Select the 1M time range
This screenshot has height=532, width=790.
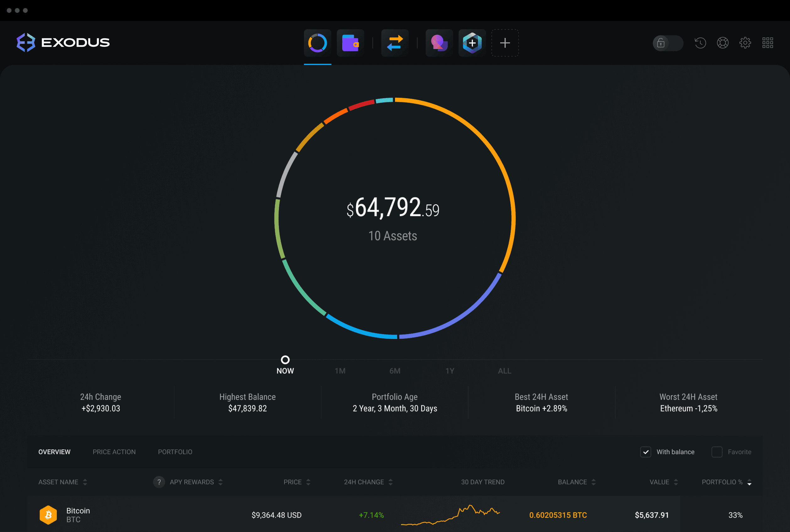click(x=340, y=371)
